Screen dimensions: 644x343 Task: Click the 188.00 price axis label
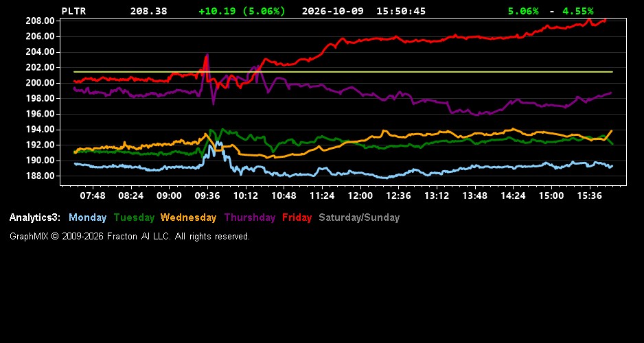point(41,176)
